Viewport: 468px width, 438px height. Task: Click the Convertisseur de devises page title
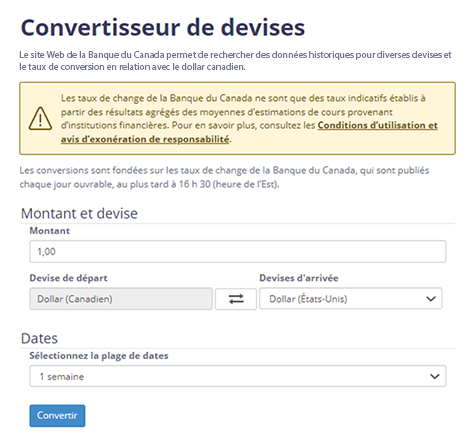pyautogui.click(x=163, y=27)
